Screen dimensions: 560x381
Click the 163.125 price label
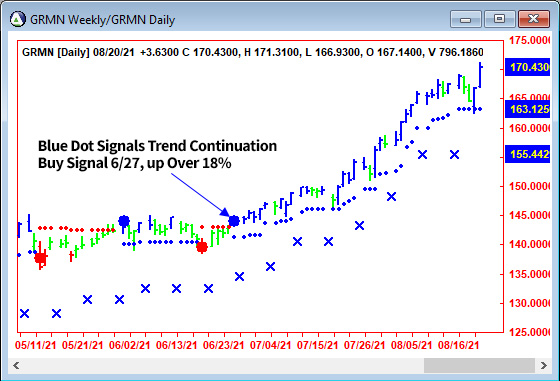point(528,109)
